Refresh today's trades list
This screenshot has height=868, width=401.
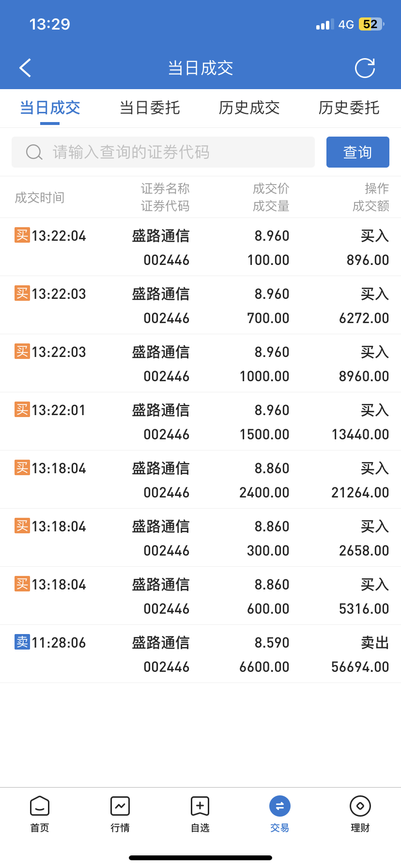point(365,68)
